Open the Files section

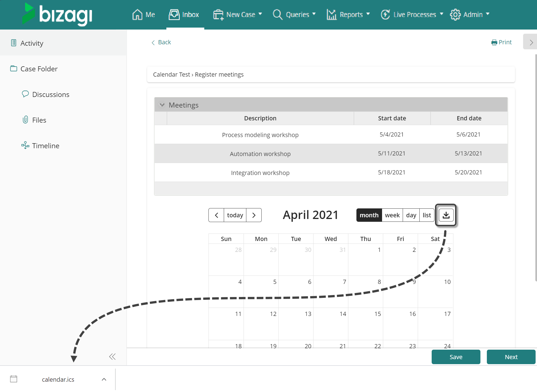coord(39,120)
